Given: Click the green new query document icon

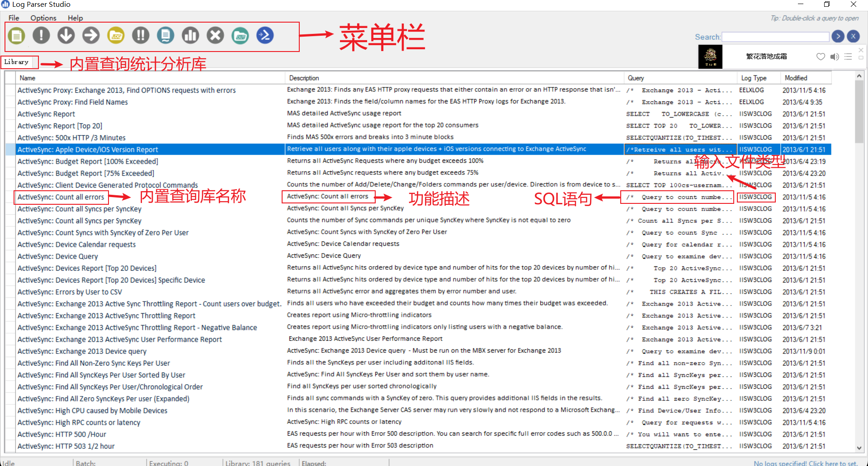Looking at the screenshot, I should click(16, 35).
